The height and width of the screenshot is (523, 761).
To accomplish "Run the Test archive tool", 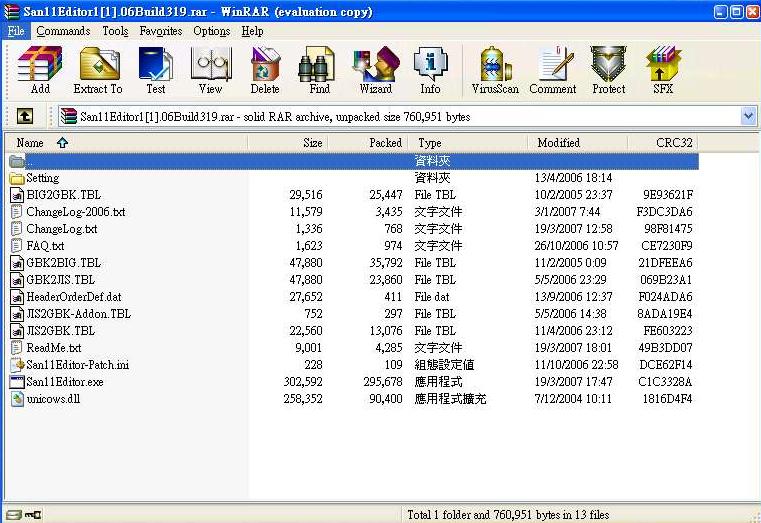I will [x=156, y=70].
